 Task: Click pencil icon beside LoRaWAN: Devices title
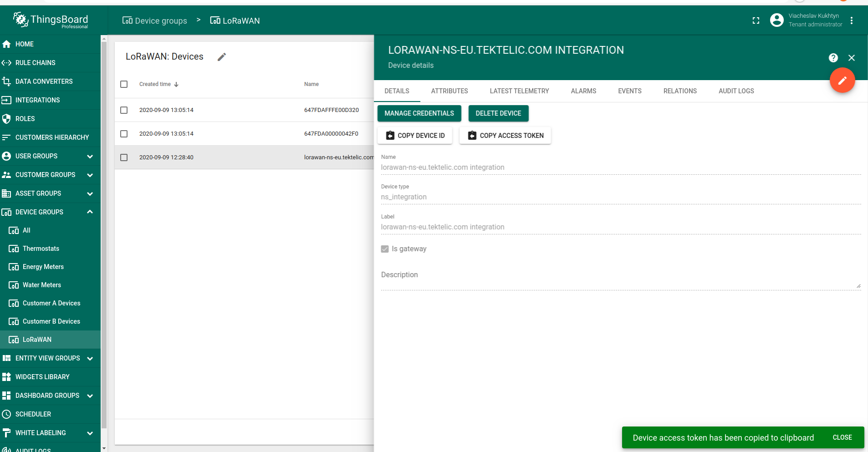pyautogui.click(x=222, y=57)
